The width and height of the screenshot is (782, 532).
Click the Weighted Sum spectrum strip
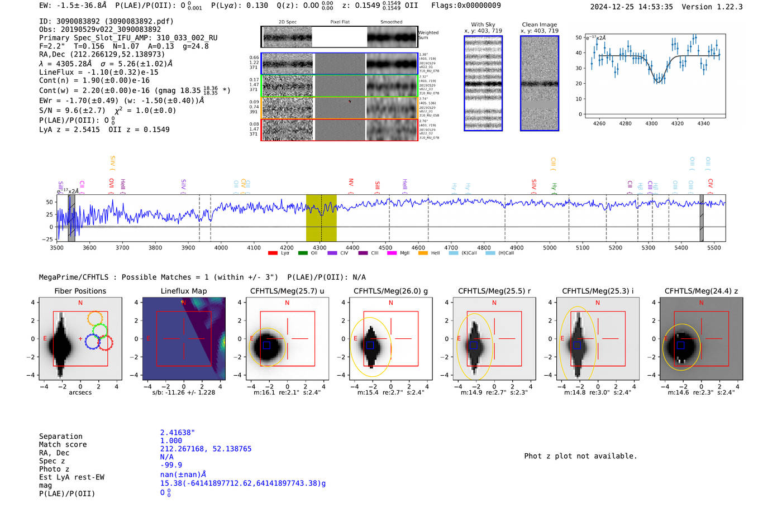click(x=339, y=37)
